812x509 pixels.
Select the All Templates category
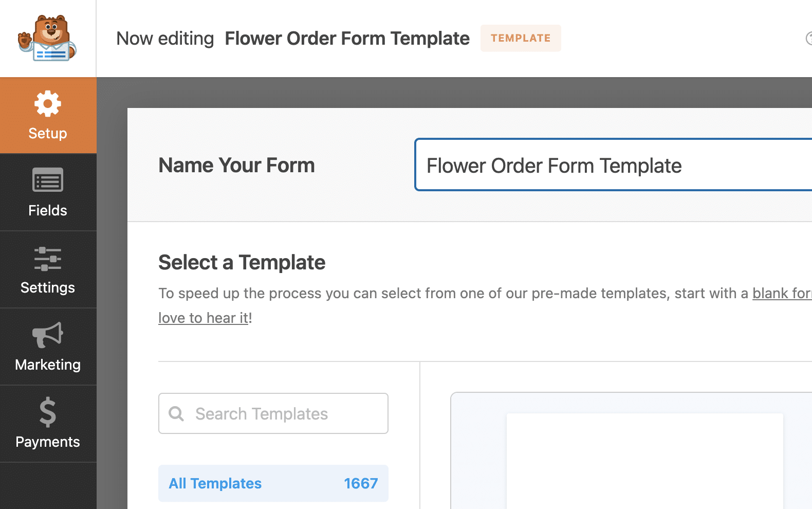[215, 483]
